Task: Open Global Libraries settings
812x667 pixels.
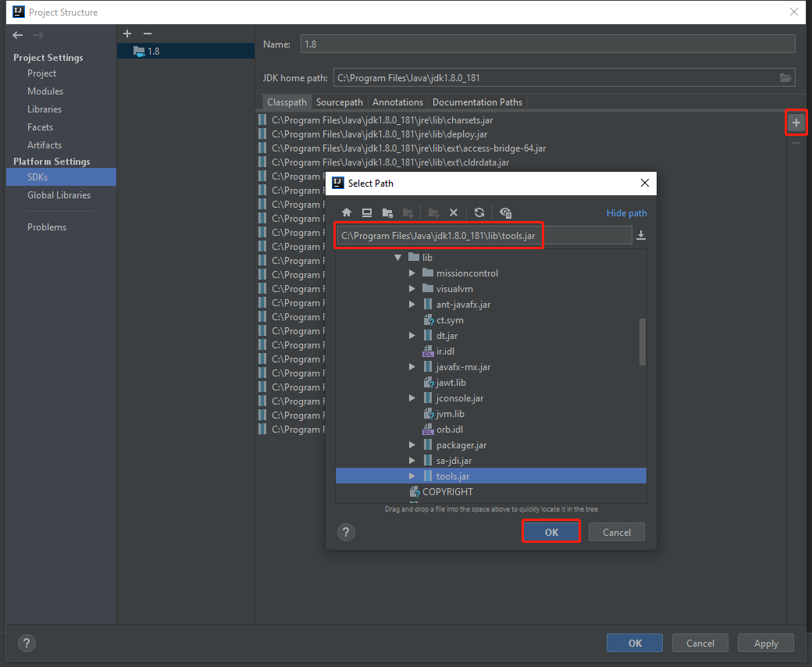Action: coord(59,195)
